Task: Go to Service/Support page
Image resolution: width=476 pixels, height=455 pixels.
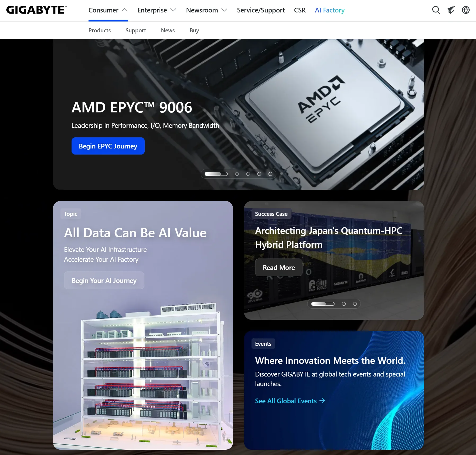Action: click(261, 10)
